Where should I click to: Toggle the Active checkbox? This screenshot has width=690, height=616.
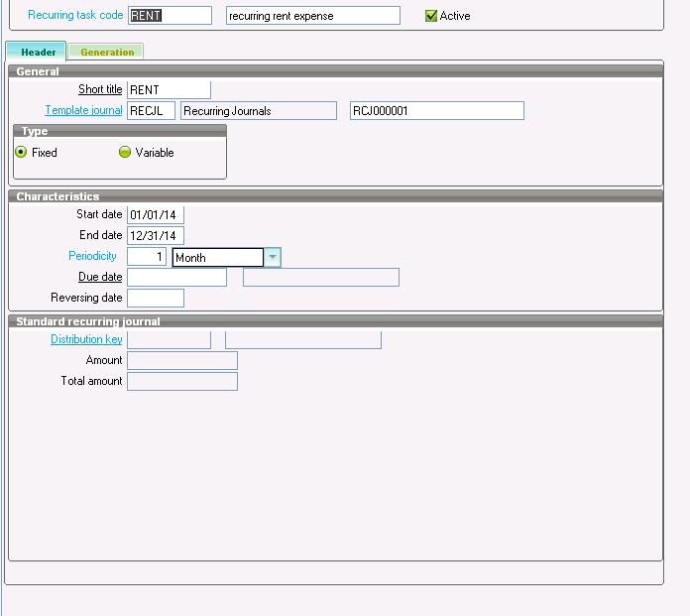tap(431, 16)
